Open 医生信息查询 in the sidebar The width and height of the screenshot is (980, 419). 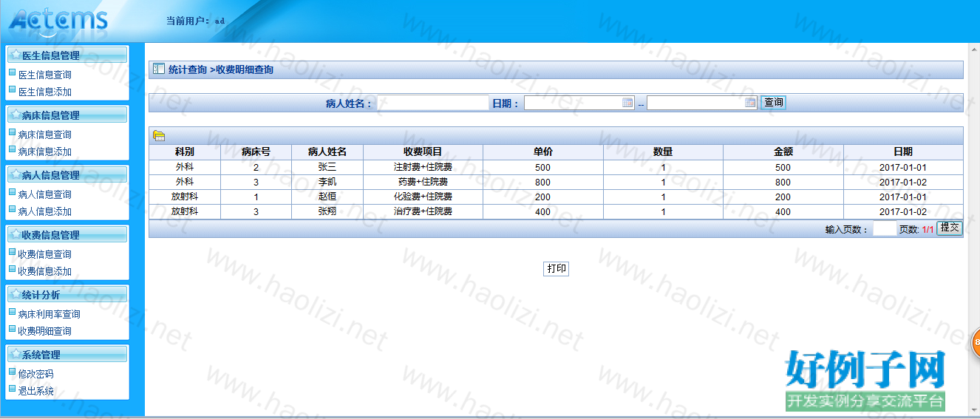click(44, 75)
